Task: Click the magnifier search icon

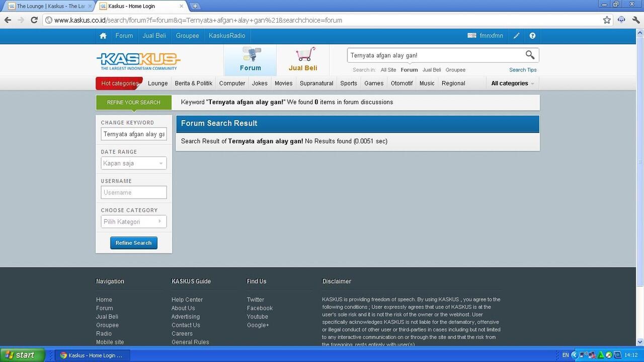Action: [530, 55]
